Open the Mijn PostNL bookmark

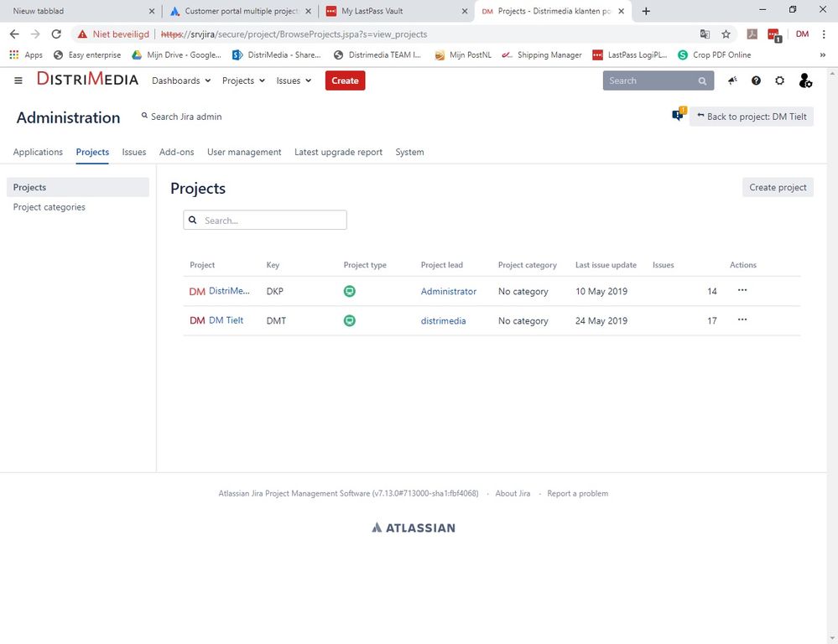[463, 55]
